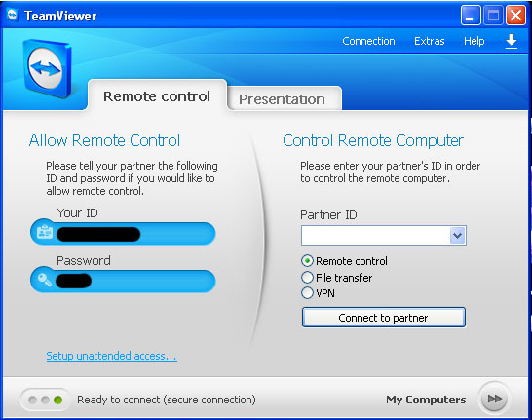Click the Control Remote Computer heading
This screenshot has width=532, height=420.
coord(373,140)
